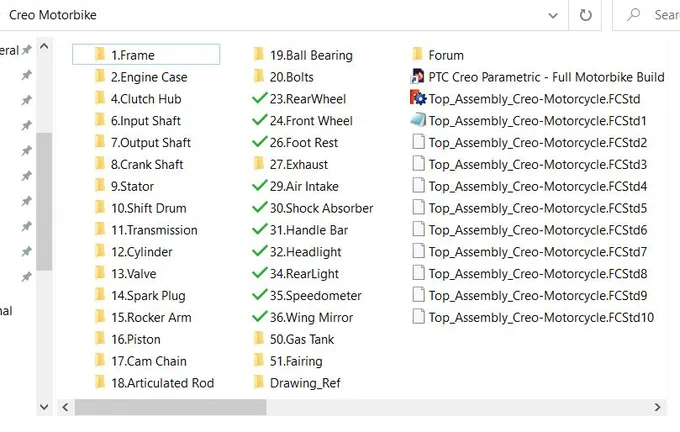Select the 2.Engine Case folder icon

pos(100,76)
